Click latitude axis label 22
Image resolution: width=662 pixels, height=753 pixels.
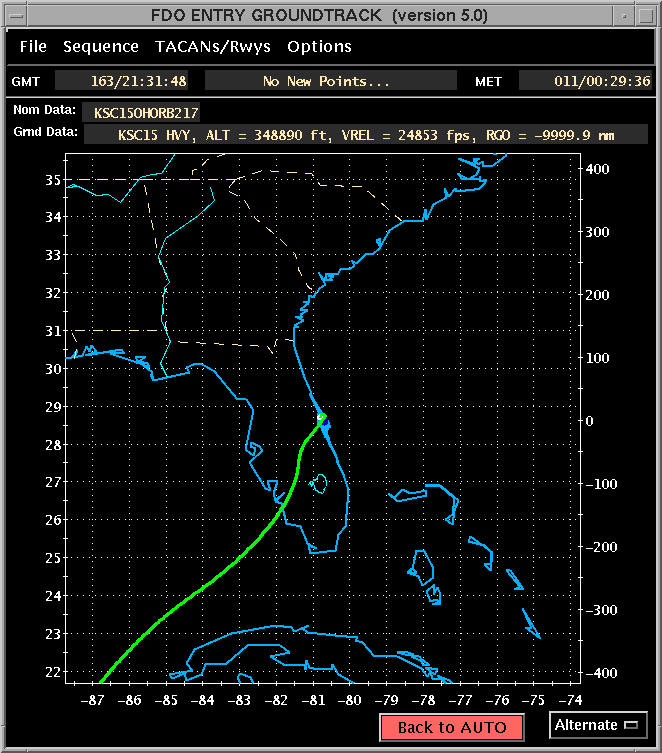(x=53, y=672)
